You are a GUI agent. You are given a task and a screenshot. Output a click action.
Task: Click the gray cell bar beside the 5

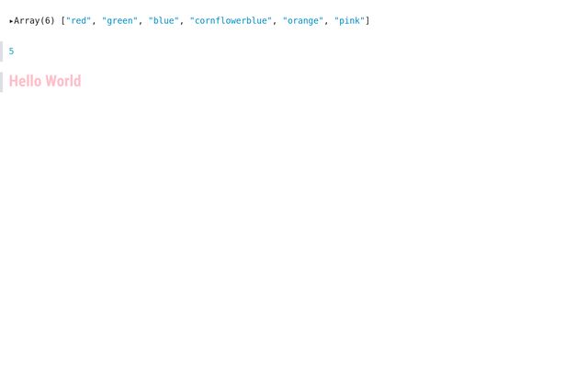point(2,52)
